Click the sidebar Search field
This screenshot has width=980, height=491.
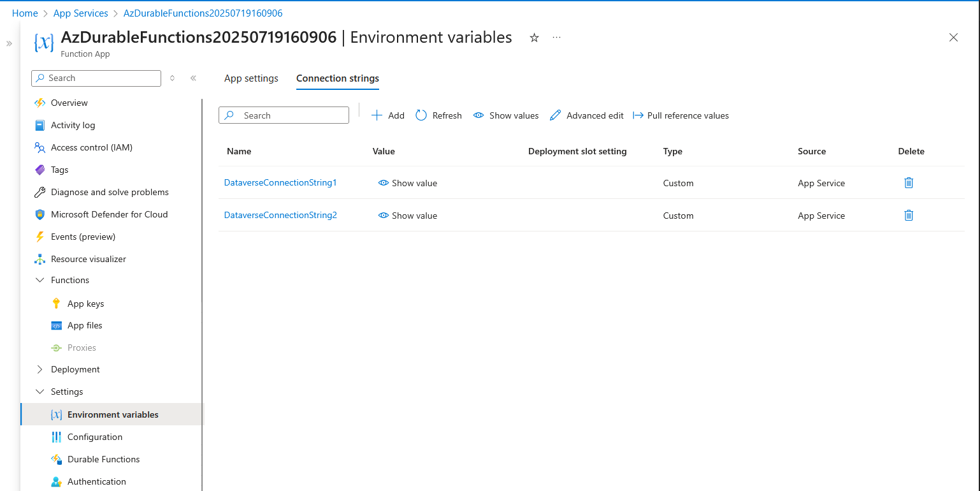click(x=96, y=78)
